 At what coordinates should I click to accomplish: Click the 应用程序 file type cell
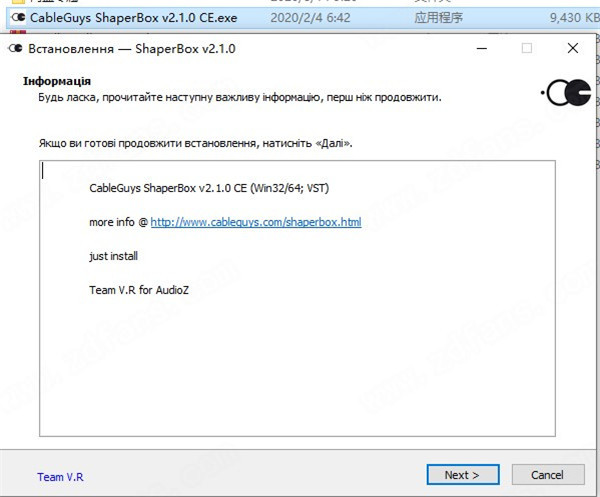[438, 18]
